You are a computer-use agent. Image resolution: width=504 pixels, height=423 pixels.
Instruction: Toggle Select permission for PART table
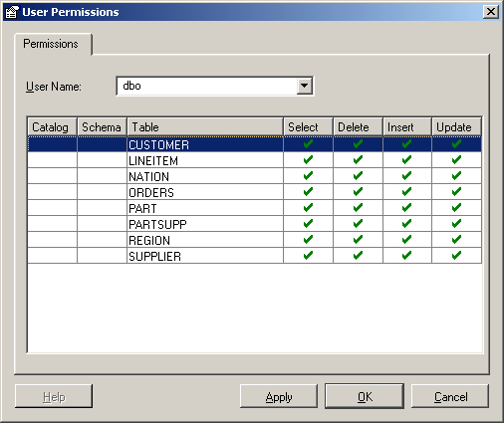(x=308, y=208)
